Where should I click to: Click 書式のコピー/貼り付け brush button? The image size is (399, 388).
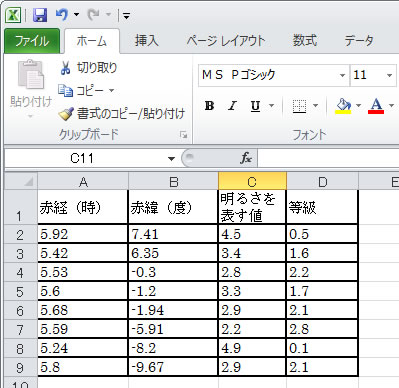[122, 113]
